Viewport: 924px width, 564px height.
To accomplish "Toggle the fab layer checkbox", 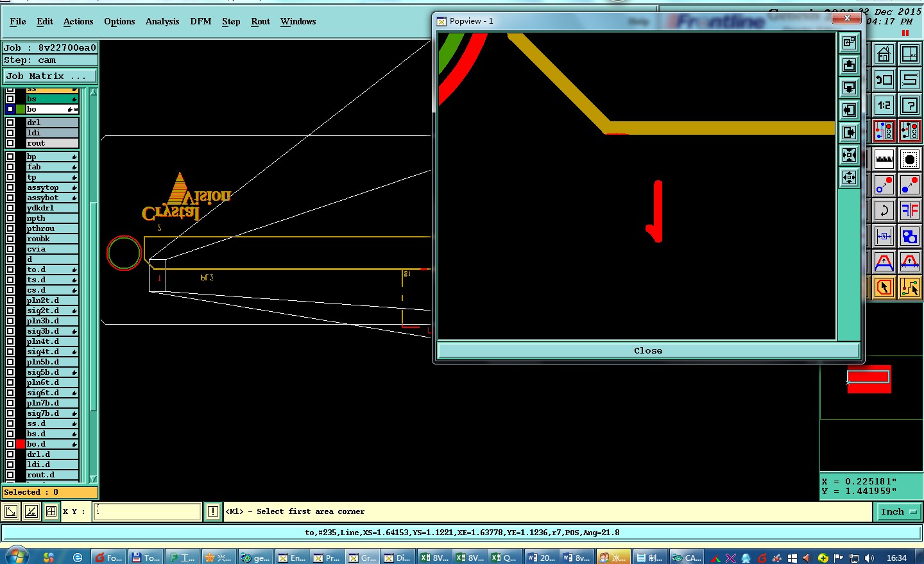I will pyautogui.click(x=10, y=167).
